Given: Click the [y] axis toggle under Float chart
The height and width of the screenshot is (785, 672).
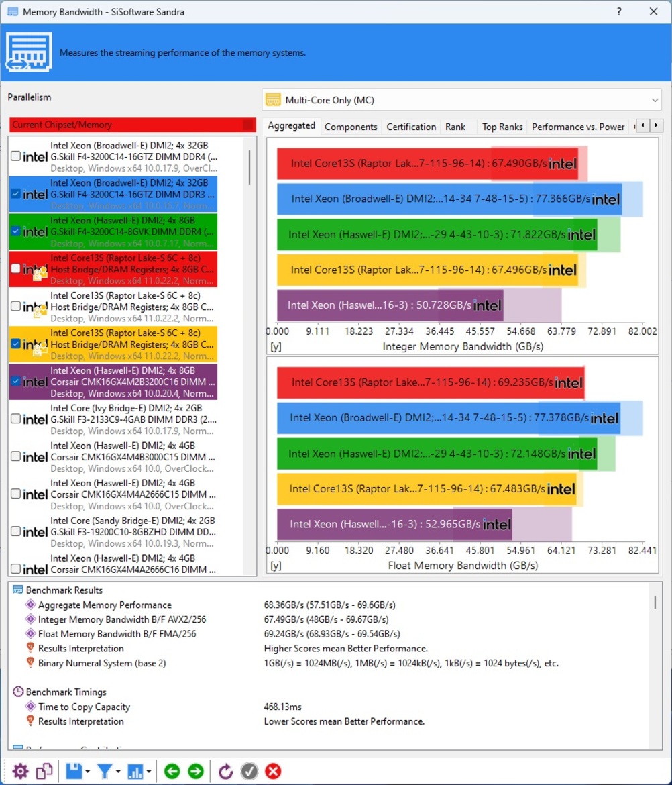Looking at the screenshot, I should coord(276,566).
